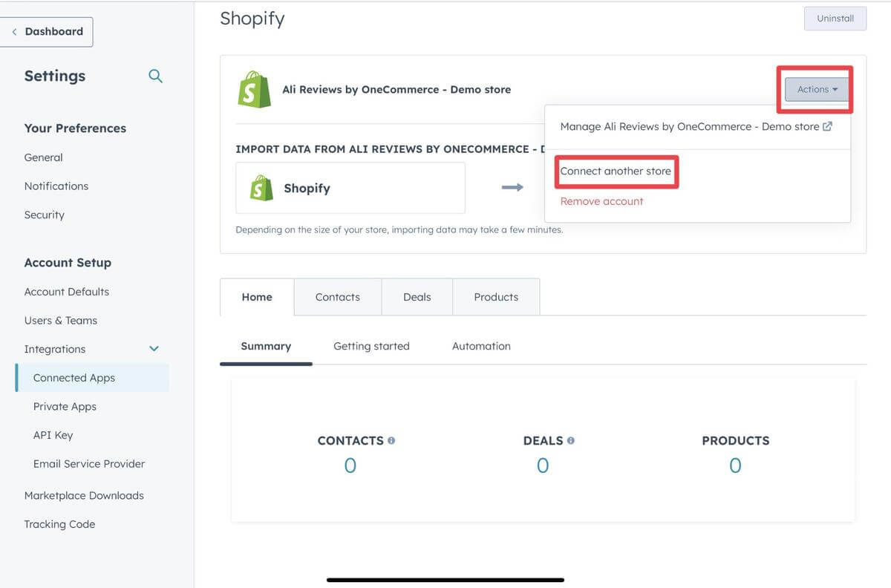Image resolution: width=891 pixels, height=588 pixels.
Task: Click the Deals info icon
Action: point(571,440)
